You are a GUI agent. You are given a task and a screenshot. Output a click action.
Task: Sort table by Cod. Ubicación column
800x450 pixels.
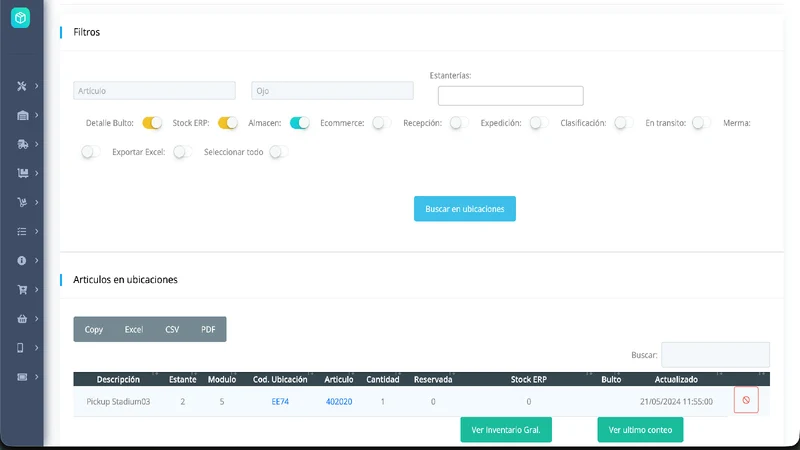280,380
